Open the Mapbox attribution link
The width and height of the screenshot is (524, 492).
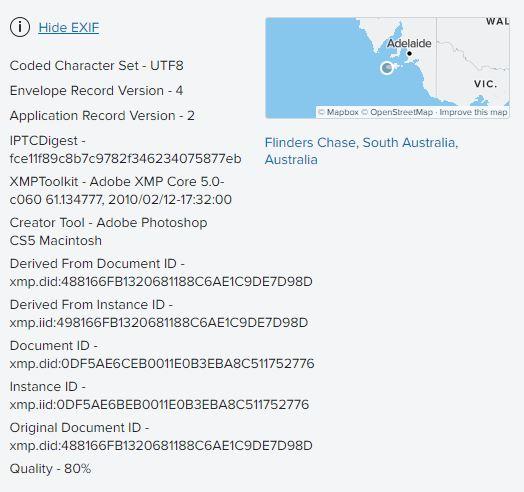[x=339, y=112]
